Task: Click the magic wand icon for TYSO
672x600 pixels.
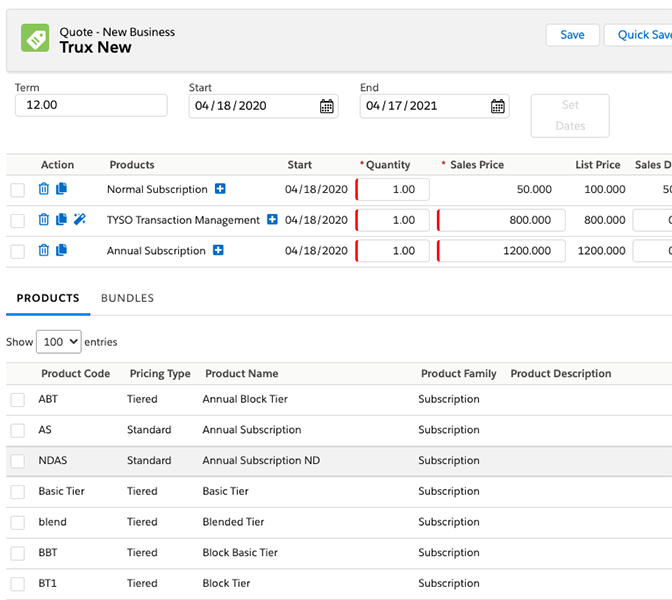Action: click(80, 220)
